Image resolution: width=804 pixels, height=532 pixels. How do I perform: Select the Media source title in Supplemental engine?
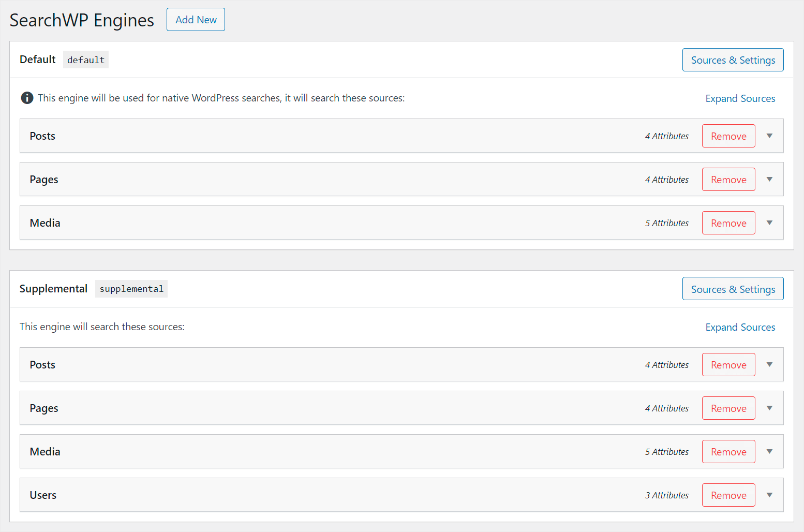(45, 452)
